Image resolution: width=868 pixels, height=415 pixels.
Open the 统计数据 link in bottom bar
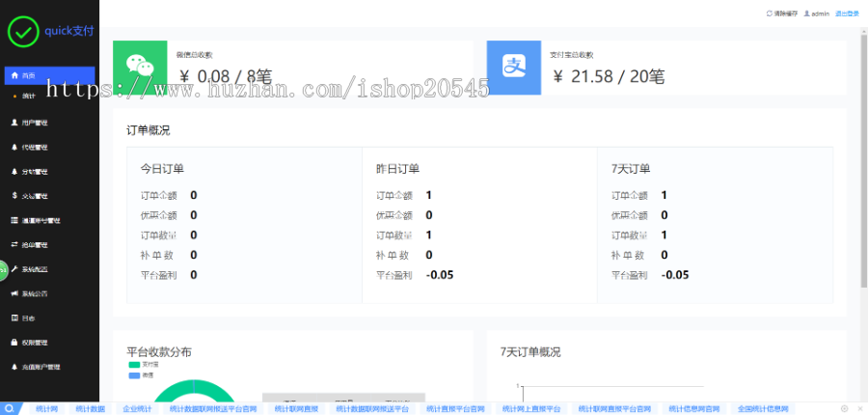tap(89, 409)
